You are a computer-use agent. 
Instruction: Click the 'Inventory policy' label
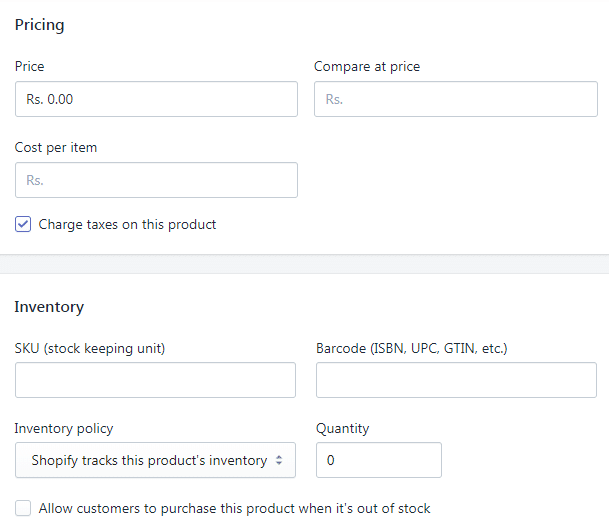click(x=64, y=428)
